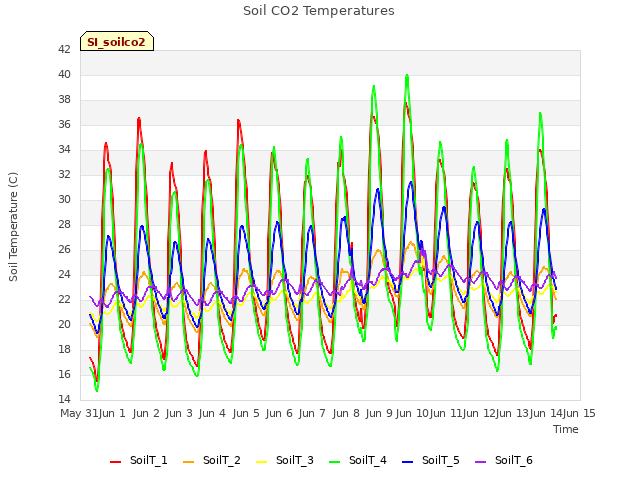Image resolution: width=640 pixels, height=480 pixels.
Task: Click the Jun 5 x-axis tick label
Action: click(246, 413)
